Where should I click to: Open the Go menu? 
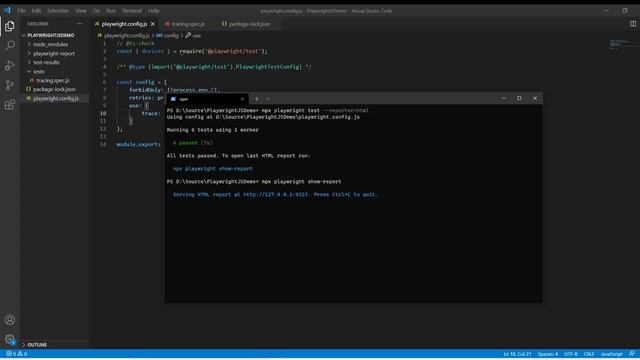pos(96,11)
